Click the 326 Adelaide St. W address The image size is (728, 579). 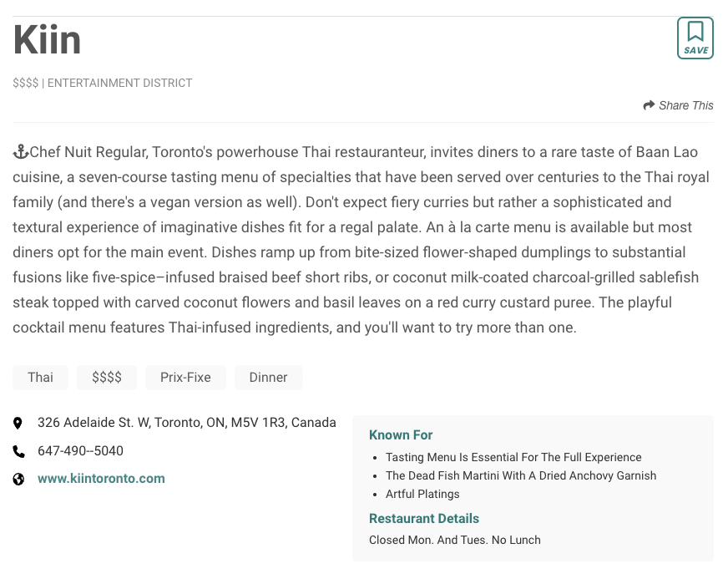pos(186,423)
